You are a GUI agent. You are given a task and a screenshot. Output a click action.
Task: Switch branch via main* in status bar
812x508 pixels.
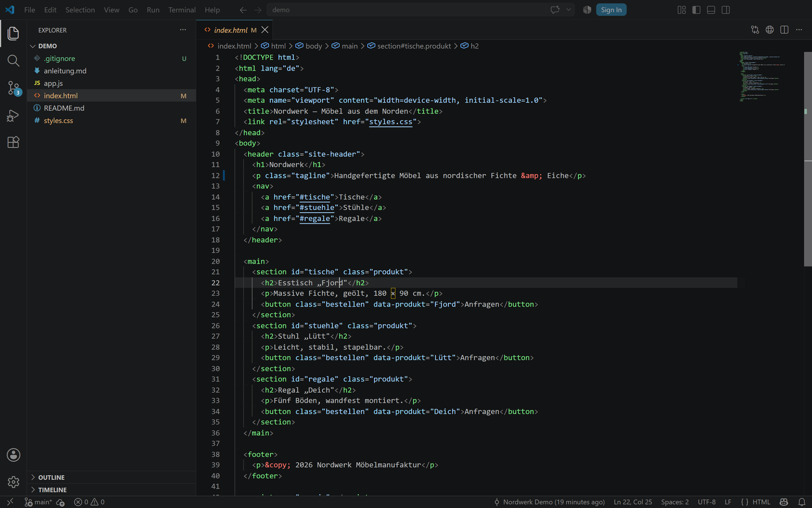(x=38, y=502)
